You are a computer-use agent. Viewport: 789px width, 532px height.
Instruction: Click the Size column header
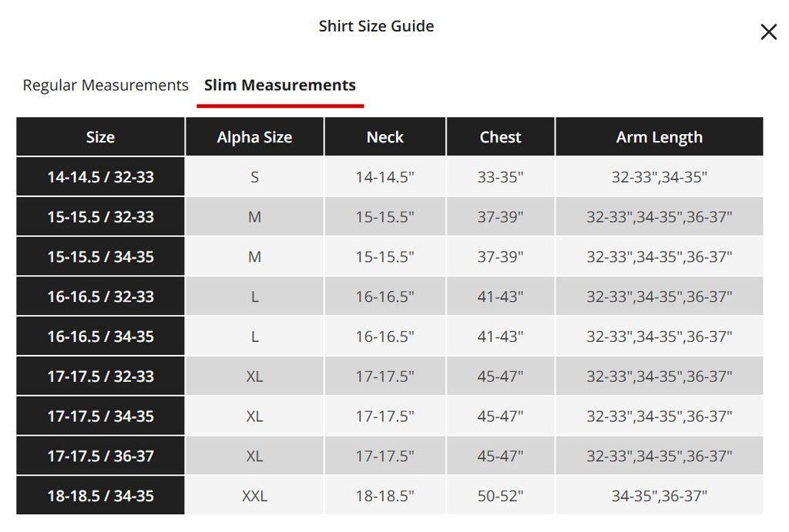click(x=101, y=137)
